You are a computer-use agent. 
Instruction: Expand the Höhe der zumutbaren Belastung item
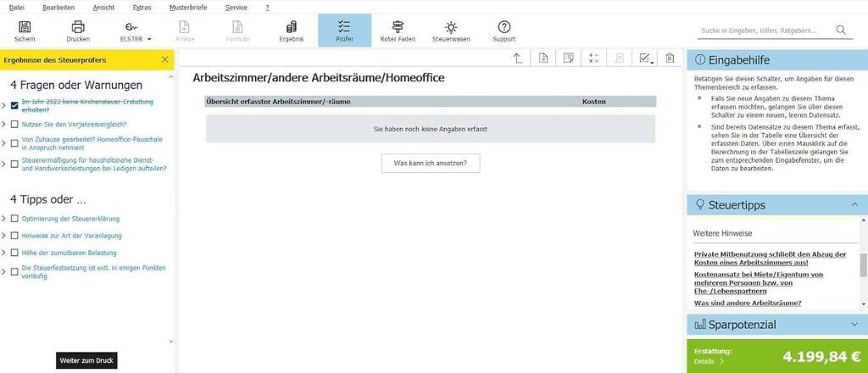pos(4,253)
